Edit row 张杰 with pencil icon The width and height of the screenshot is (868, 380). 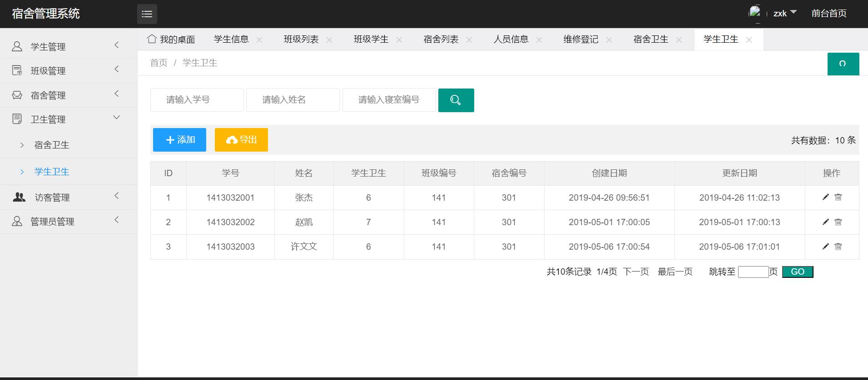(826, 197)
